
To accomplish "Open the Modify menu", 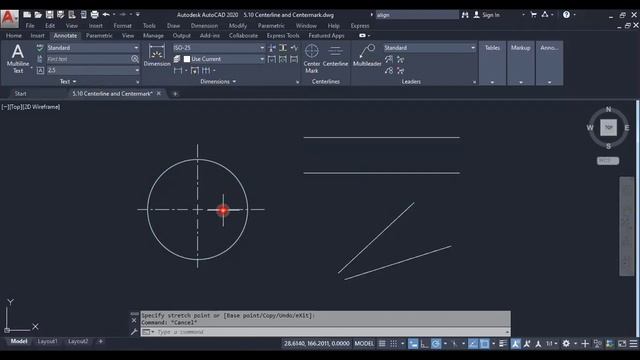I will (238, 26).
